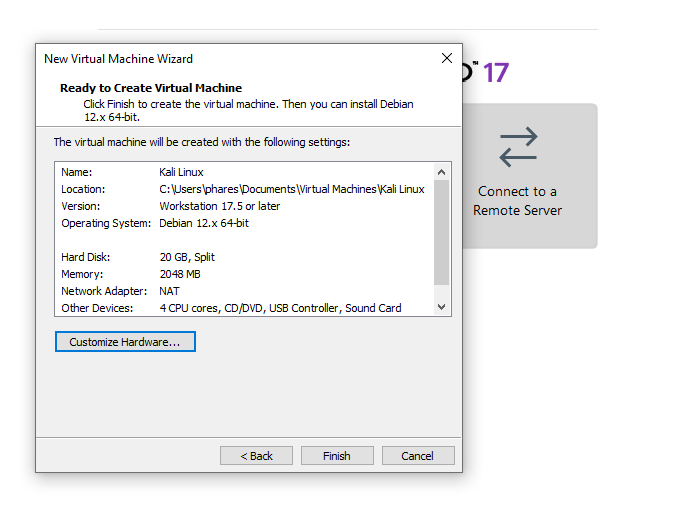Select 'Workstation 17.5 or later' version text
The height and width of the screenshot is (514, 677).
[220, 206]
